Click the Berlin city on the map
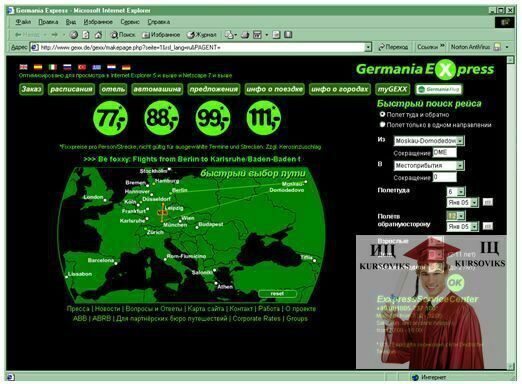This screenshot has width=522, height=384. tap(179, 190)
